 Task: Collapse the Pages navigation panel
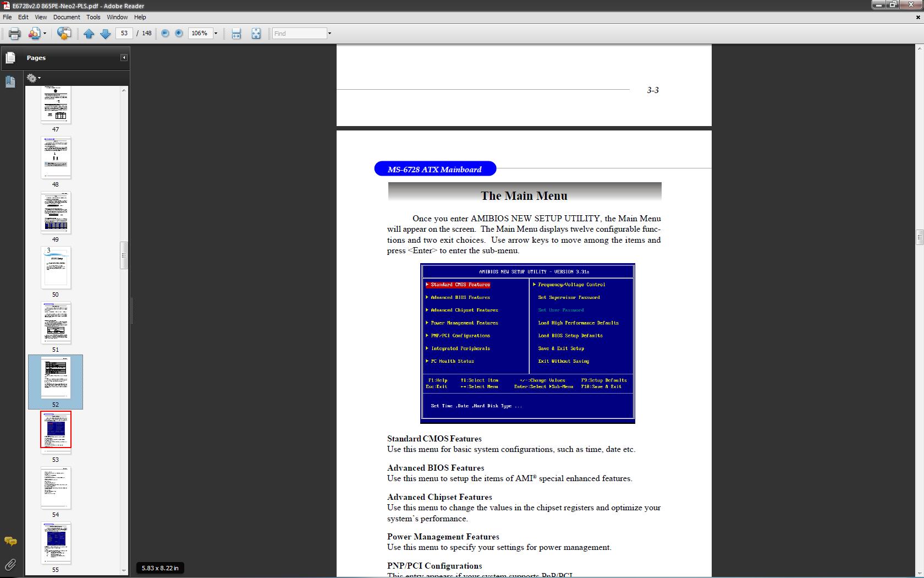tap(124, 58)
